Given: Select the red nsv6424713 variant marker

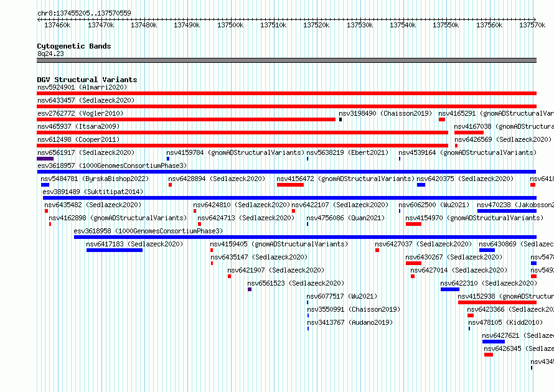Looking at the screenshot, I should pyautogui.click(x=200, y=224).
